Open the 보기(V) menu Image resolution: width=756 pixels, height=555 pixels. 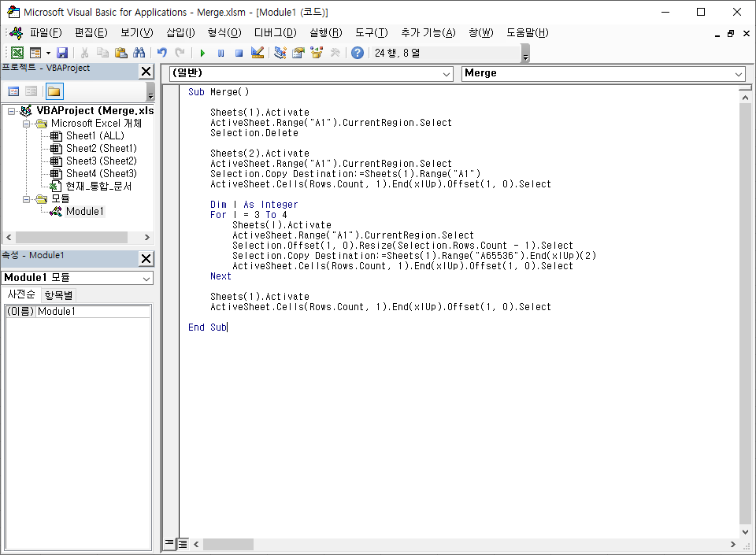tap(137, 33)
